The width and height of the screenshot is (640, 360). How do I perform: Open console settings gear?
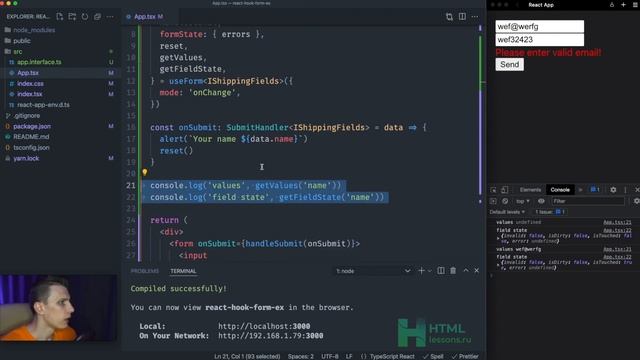pos(636,201)
